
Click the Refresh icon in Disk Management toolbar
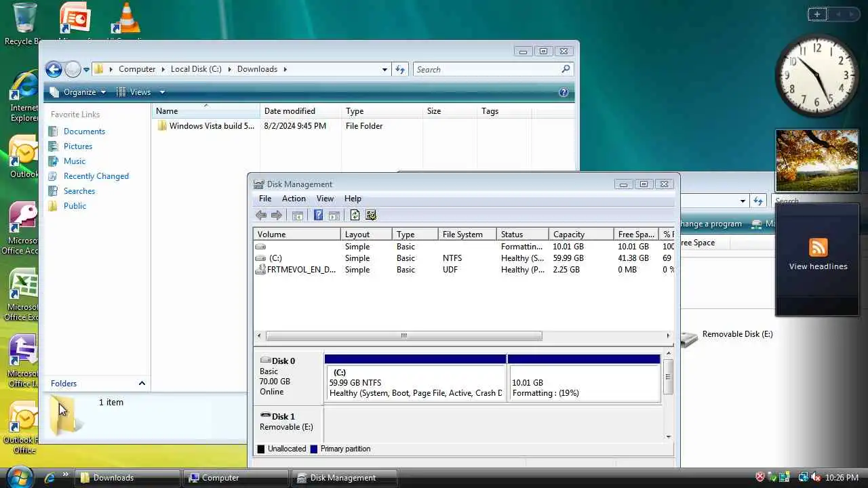point(355,216)
